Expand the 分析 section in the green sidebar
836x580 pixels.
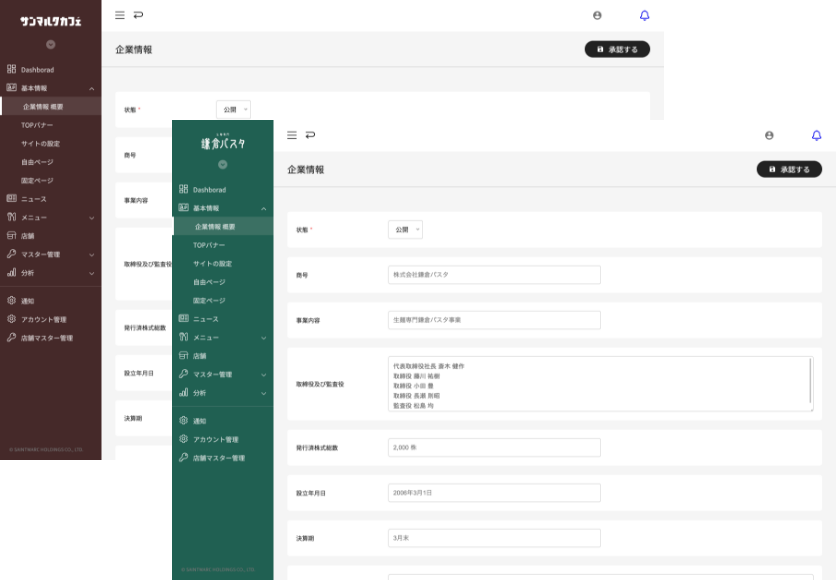coord(263,393)
